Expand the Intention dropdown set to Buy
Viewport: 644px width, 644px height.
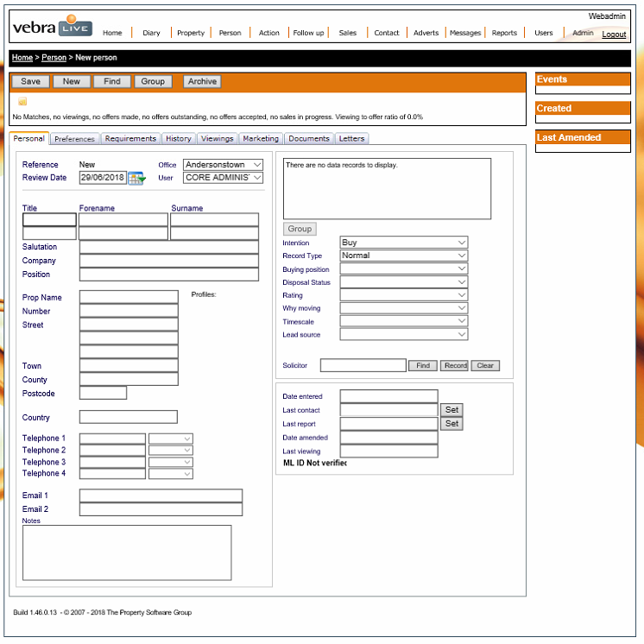coord(404,243)
